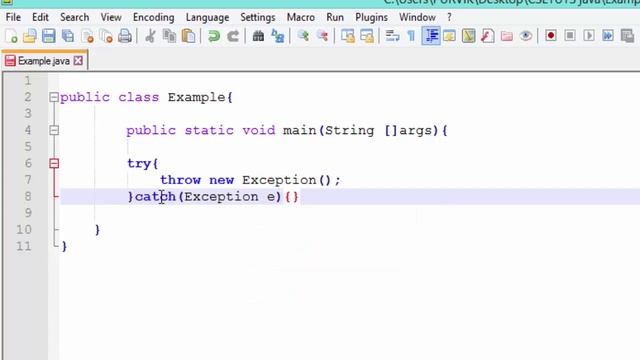
Task: Save the current file with Save icon
Action: (x=49, y=36)
